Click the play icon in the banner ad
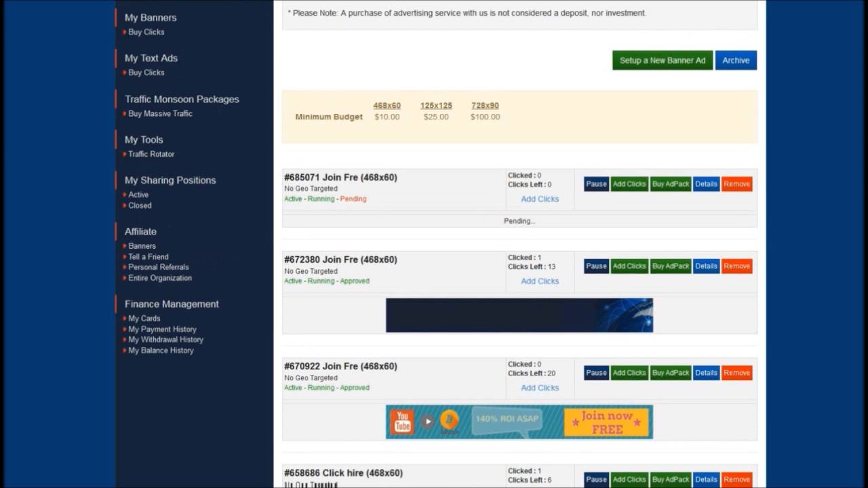Viewport: 868px width, 488px height. tap(428, 422)
